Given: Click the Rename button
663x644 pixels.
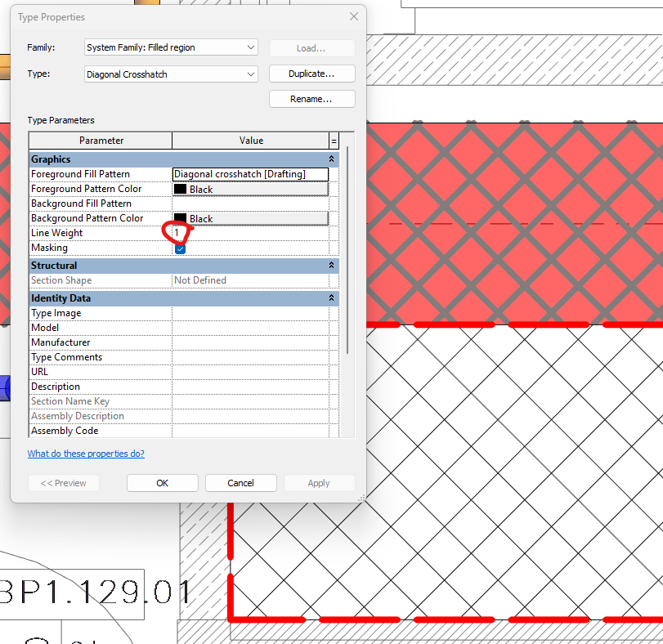Looking at the screenshot, I should coord(311,100).
